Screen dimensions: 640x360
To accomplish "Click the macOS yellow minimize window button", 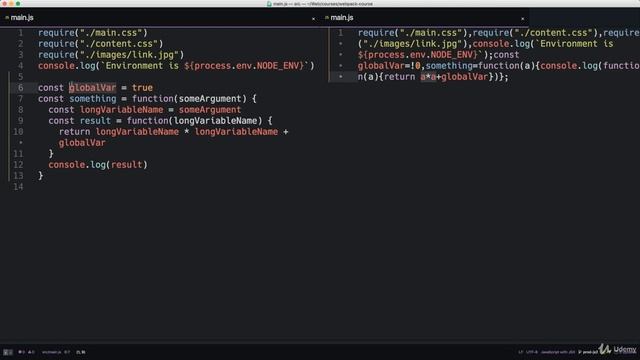I will [11, 4].
